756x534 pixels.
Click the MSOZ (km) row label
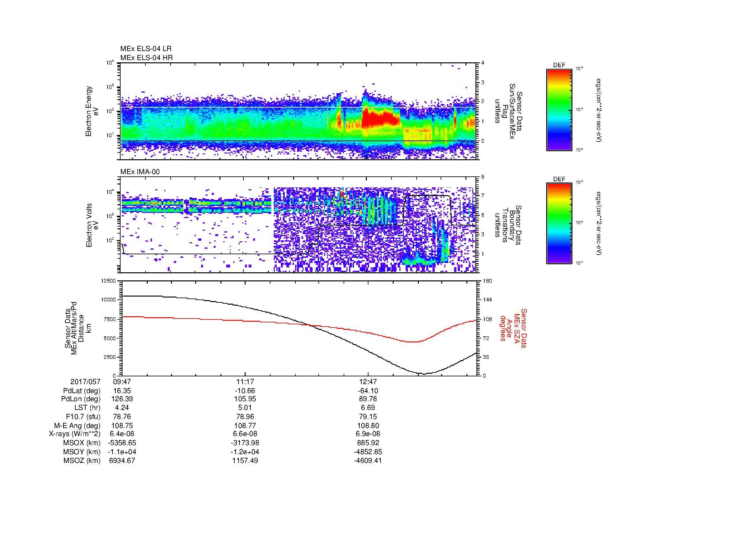coord(82,461)
